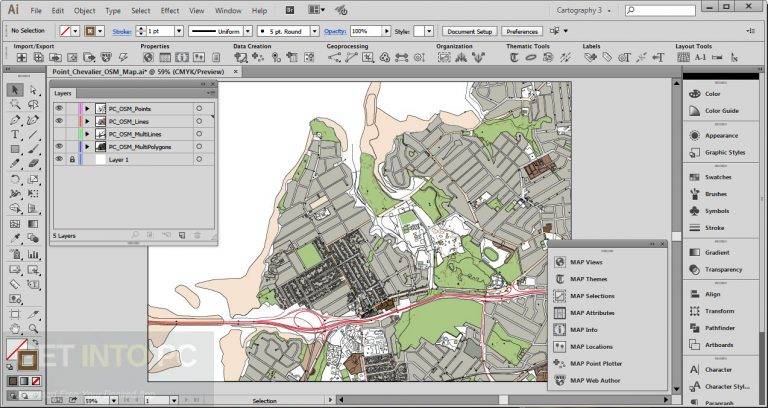
Task: Click the Preferences button
Action: 522,31
